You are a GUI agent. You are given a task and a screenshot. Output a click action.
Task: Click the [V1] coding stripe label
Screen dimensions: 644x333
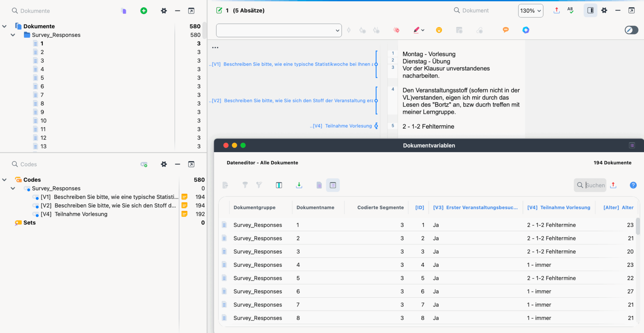pos(291,64)
